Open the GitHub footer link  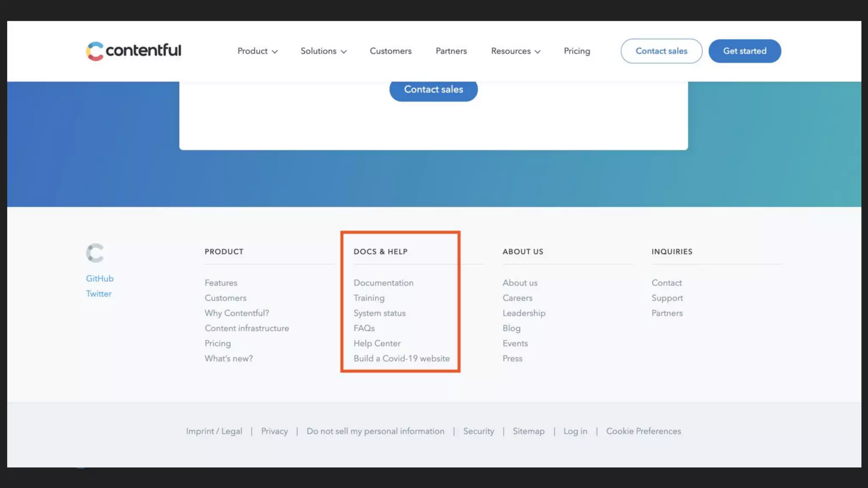pyautogui.click(x=100, y=279)
